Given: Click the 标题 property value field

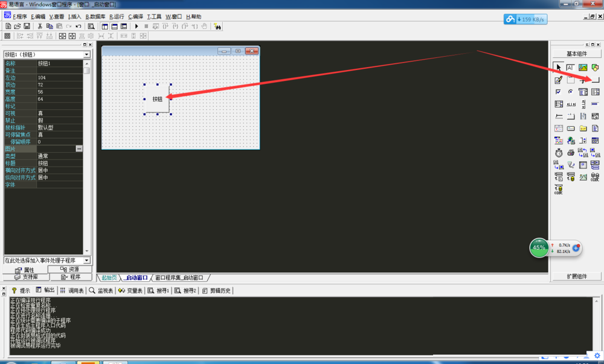Looking at the screenshot, I should 59,163.
